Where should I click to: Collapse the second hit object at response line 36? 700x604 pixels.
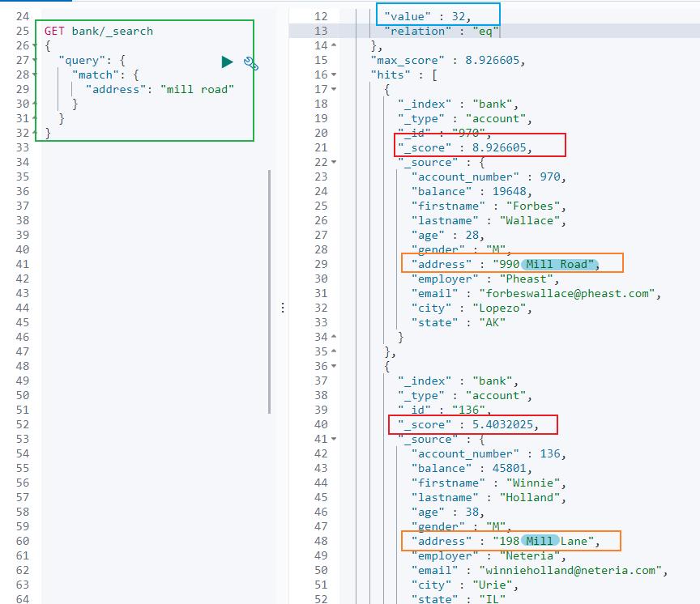335,366
